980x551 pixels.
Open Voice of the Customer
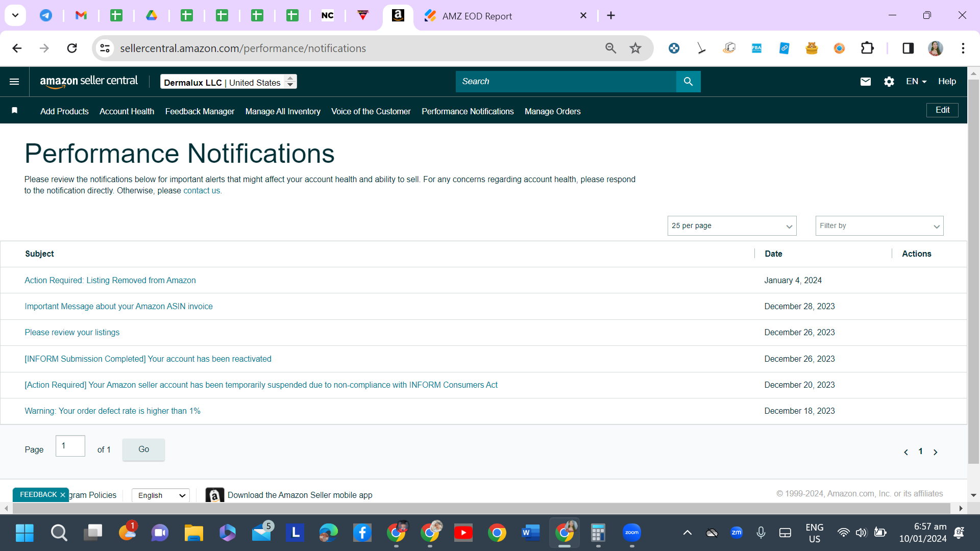pos(371,111)
